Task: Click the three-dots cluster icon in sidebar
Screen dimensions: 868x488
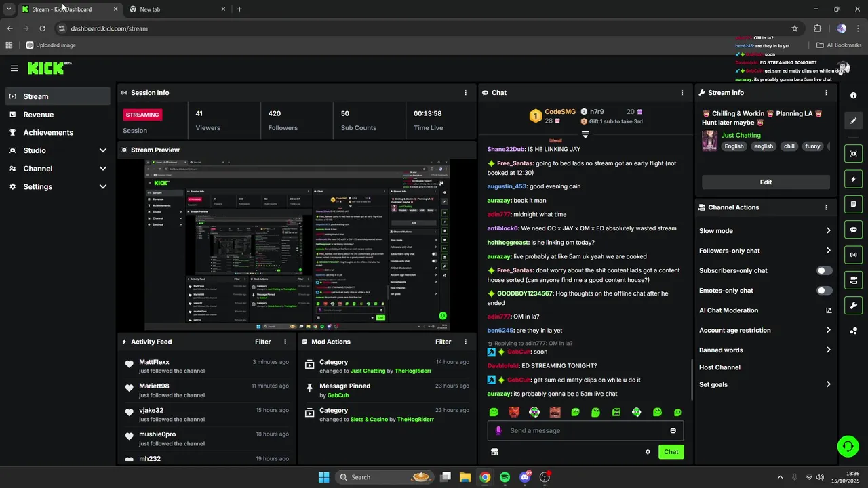Action: 854,331
